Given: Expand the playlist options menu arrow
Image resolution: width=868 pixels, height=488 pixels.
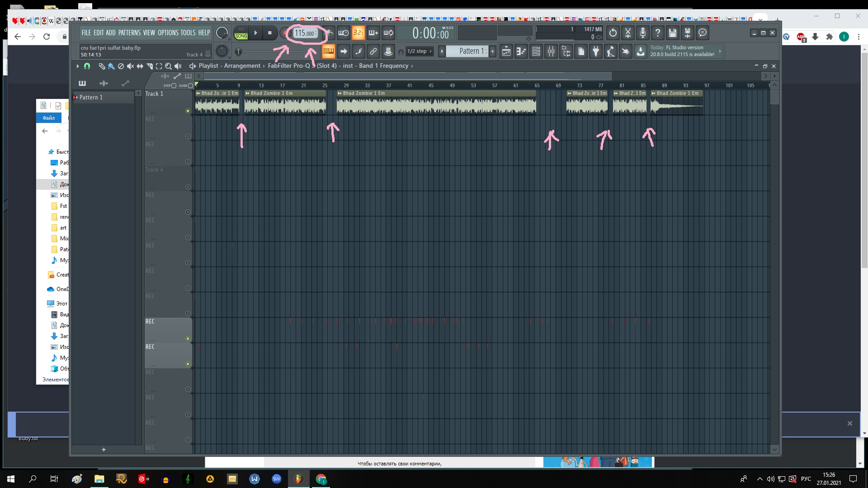Looking at the screenshot, I should point(78,66).
